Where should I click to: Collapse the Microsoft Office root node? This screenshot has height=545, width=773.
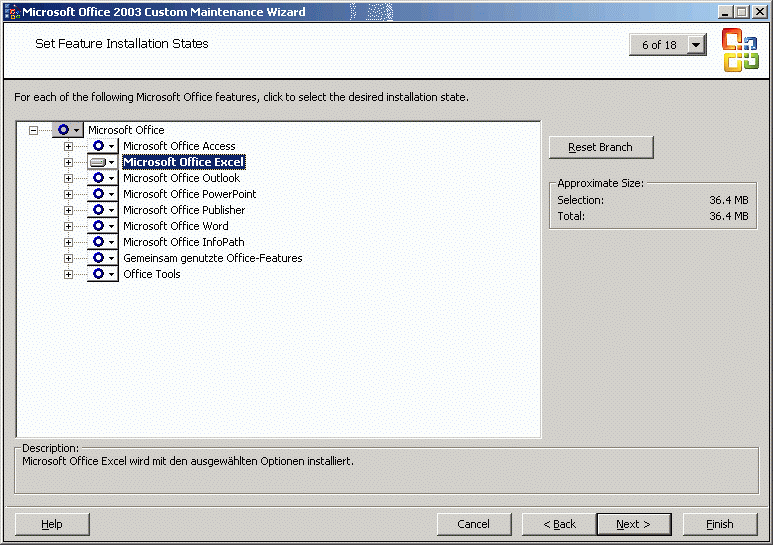(33, 131)
